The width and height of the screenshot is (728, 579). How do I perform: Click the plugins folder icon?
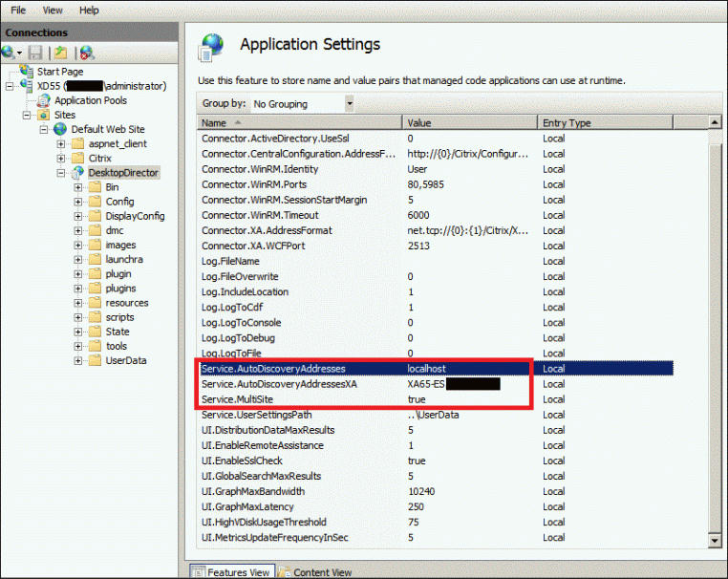click(95, 289)
